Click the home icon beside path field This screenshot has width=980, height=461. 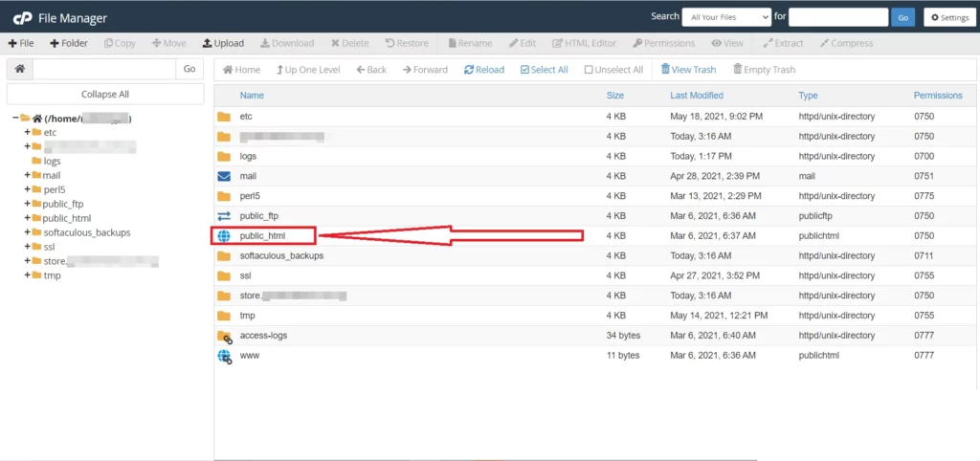20,69
